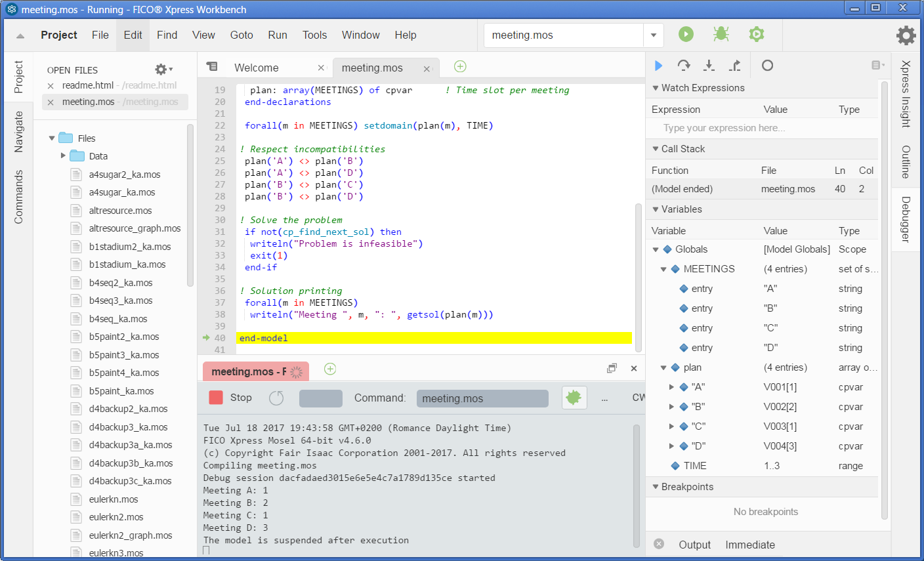Click the Step Over debugger icon
The width and height of the screenshot is (924, 561).
point(684,66)
